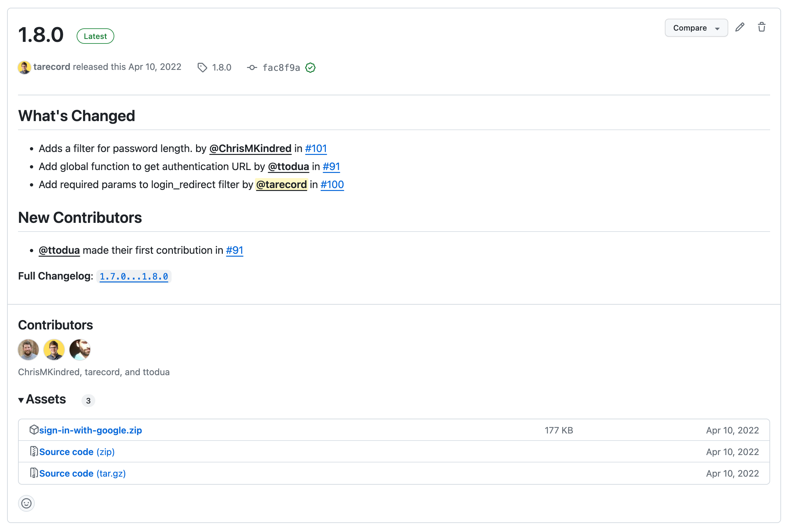Click the tag icon beside 1.8.0
This screenshot has height=532, width=792.
203,68
